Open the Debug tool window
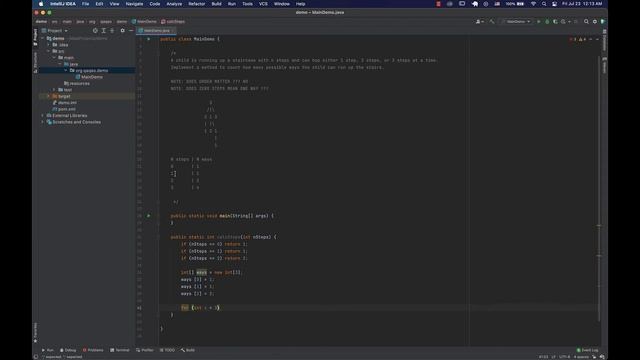Image resolution: width=640 pixels, height=360 pixels. click(x=68, y=350)
